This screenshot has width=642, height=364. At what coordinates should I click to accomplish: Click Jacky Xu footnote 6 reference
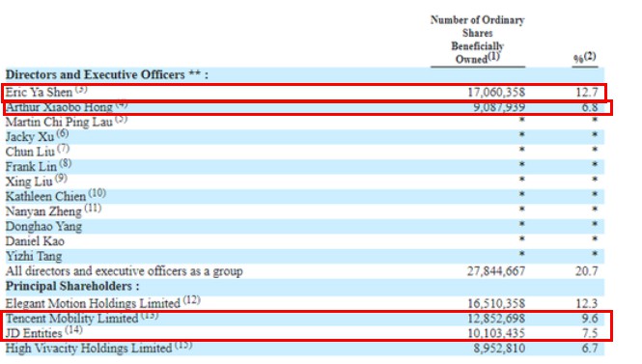coord(63,133)
